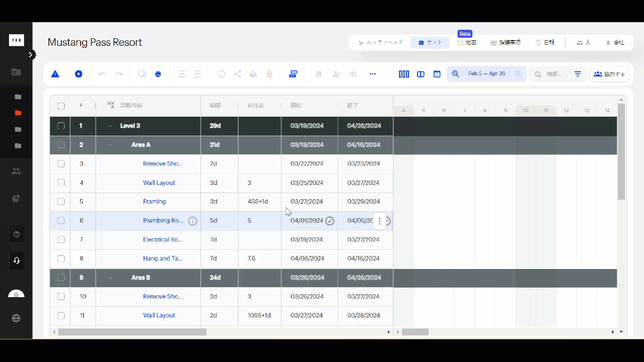This screenshot has height=362, width=644.
Task: Click collapse-all icon beside 活動内容 header
Action: (111, 105)
